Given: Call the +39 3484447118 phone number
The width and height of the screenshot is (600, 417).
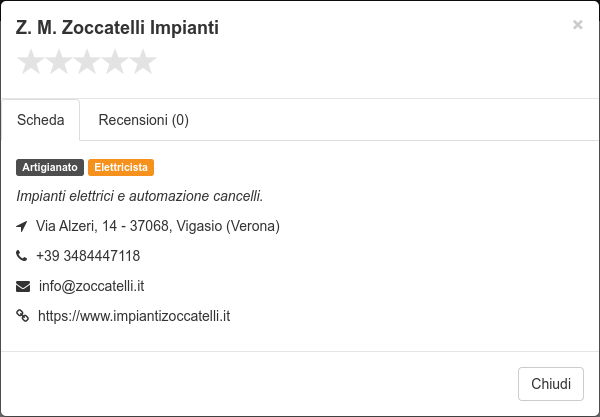Looking at the screenshot, I should coord(88,256).
